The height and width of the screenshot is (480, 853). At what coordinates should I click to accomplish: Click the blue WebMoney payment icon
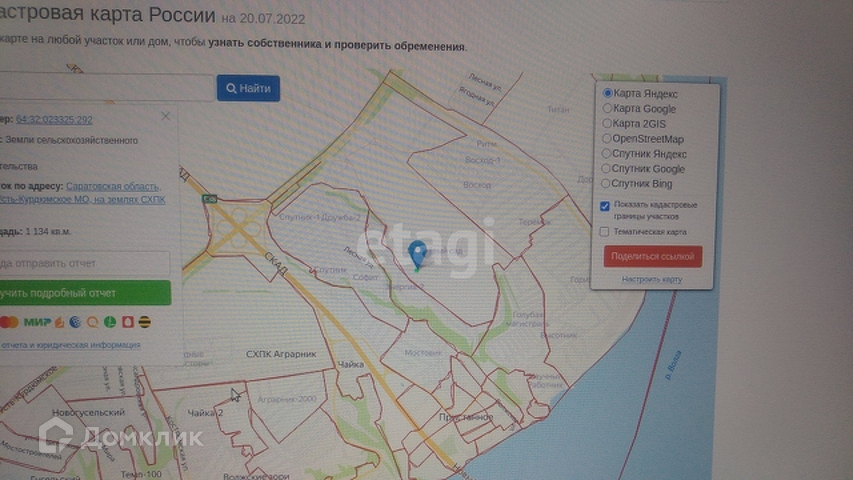[x=75, y=322]
